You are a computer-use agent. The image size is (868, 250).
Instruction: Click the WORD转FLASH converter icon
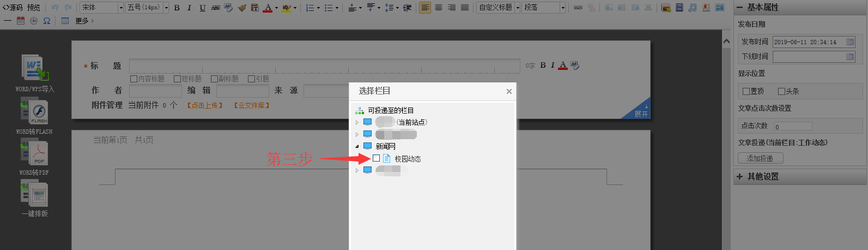click(35, 112)
